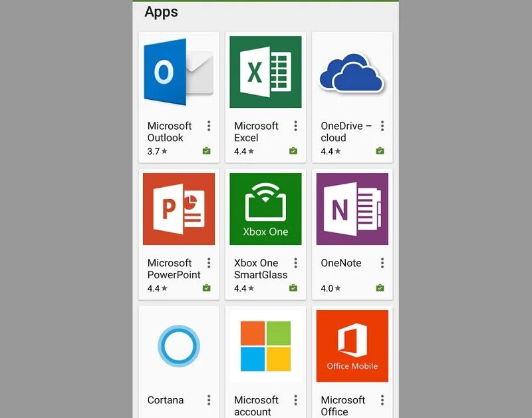Image resolution: width=532 pixels, height=418 pixels.
Task: Click the installed badge on Microsoft Outlook
Action: click(207, 151)
